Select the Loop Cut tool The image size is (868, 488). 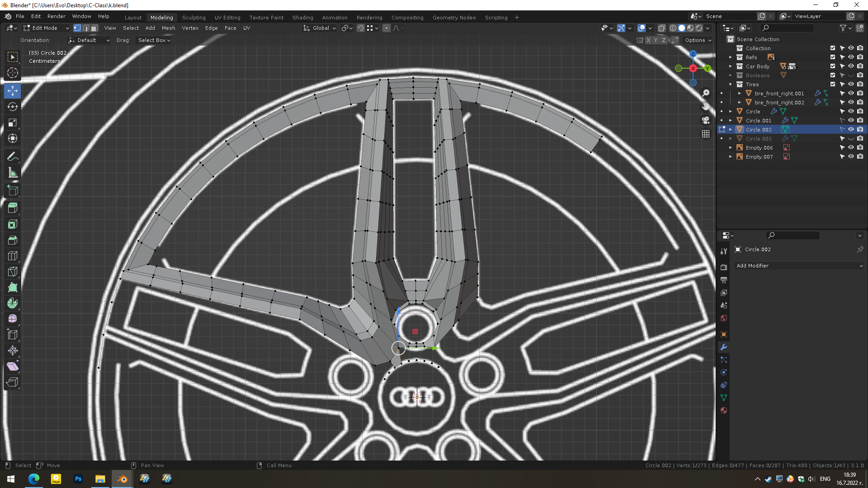pyautogui.click(x=13, y=256)
